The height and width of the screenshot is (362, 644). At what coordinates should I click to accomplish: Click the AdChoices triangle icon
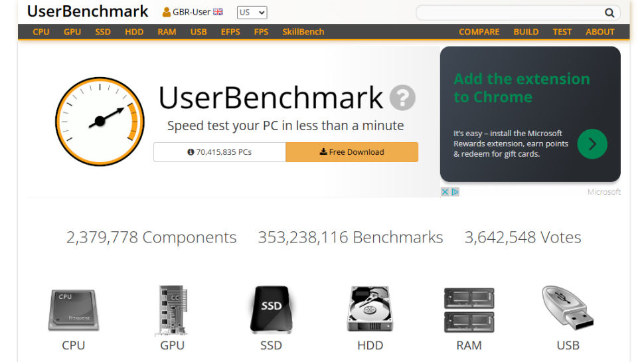[455, 192]
